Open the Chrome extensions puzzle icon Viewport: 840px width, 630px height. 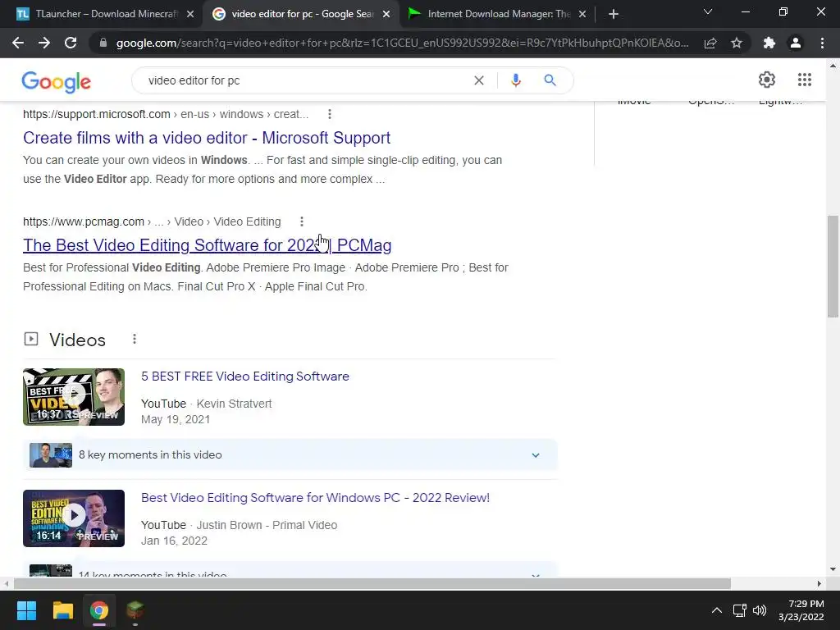(769, 43)
